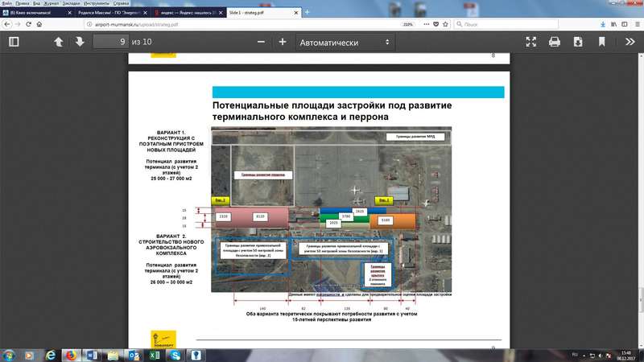The height and width of the screenshot is (362, 644).
Task: Zoom in the PDF with plus button
Action: pyautogui.click(x=283, y=42)
